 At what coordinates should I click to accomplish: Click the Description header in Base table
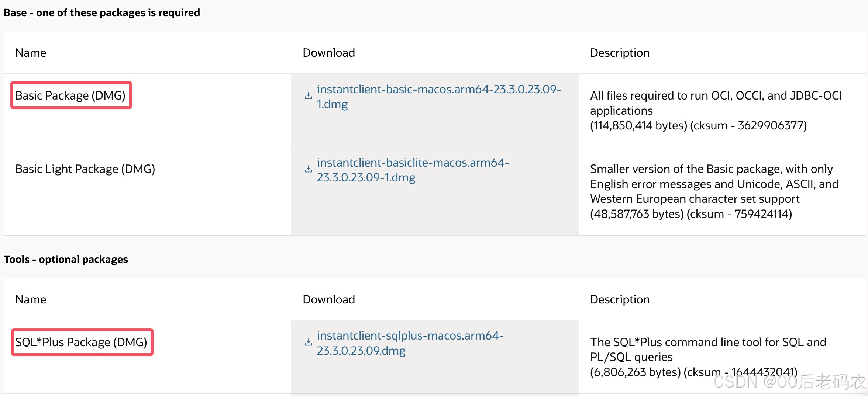point(620,53)
